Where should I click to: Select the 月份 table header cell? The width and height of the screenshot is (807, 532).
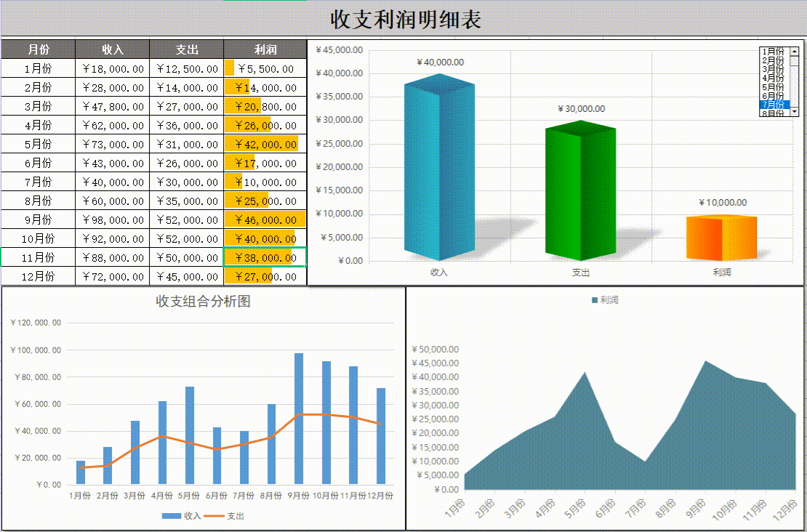[38, 49]
